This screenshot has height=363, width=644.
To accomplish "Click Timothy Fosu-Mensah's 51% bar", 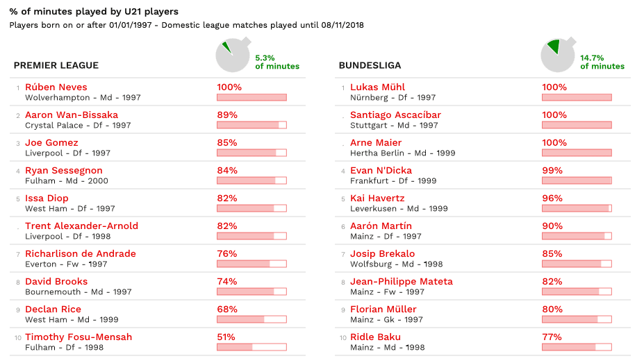I will [251, 347].
